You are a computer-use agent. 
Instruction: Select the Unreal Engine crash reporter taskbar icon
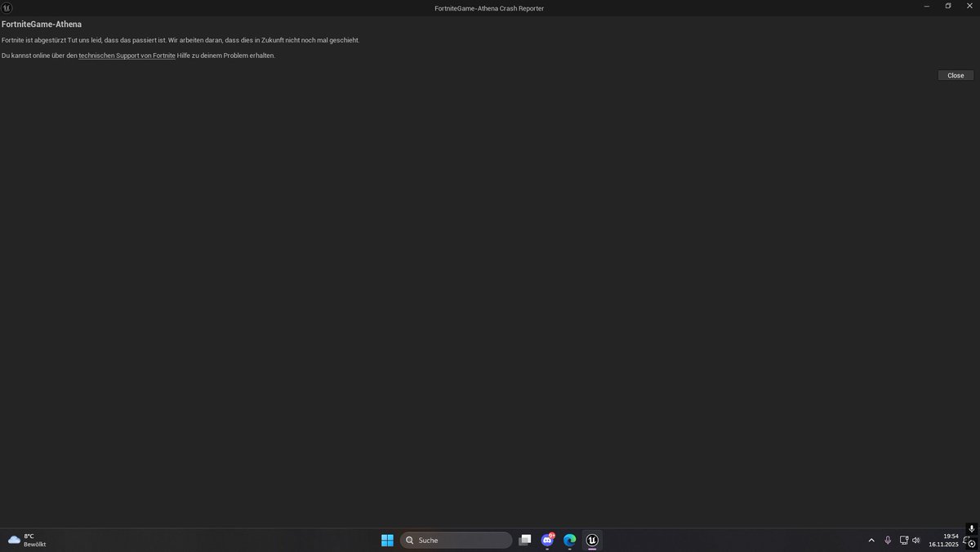593,540
